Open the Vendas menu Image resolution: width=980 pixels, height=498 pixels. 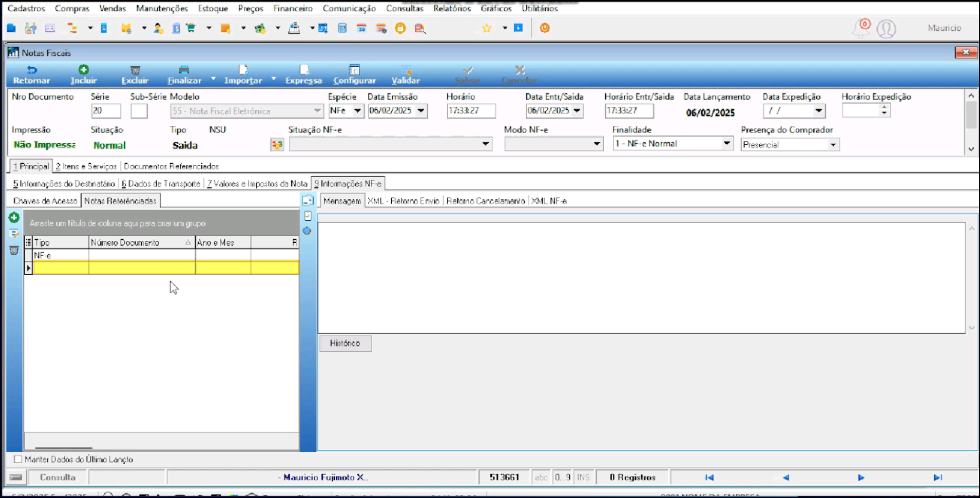[x=112, y=8]
